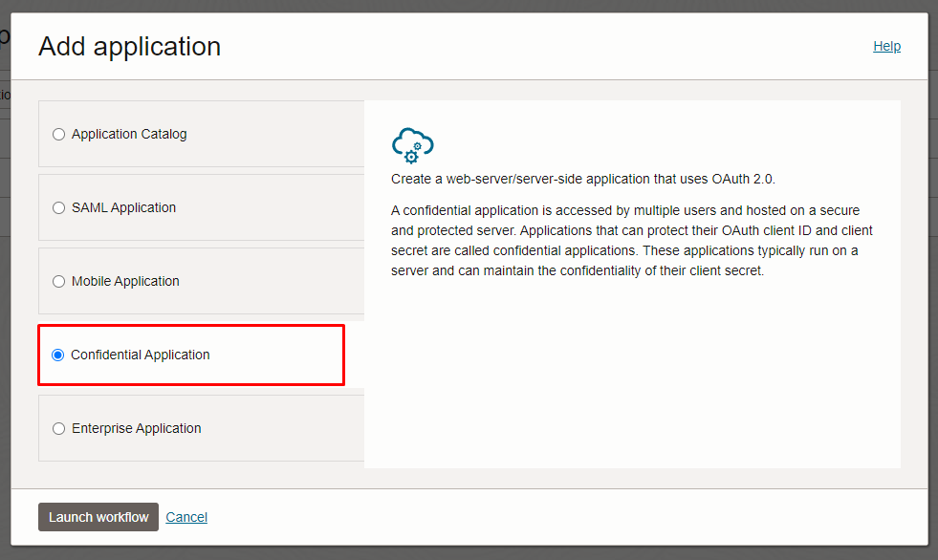Select the Enterprise Application radio button
Screen dimensions: 938x560
(x=58, y=428)
